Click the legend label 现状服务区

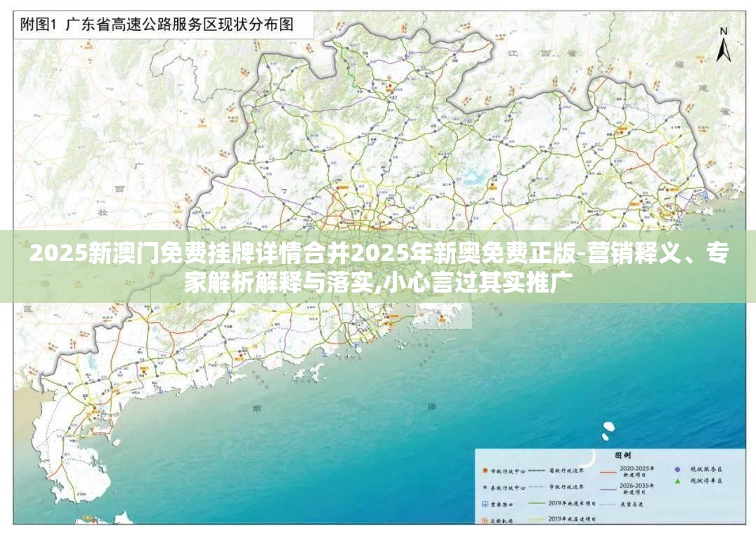pos(706,470)
